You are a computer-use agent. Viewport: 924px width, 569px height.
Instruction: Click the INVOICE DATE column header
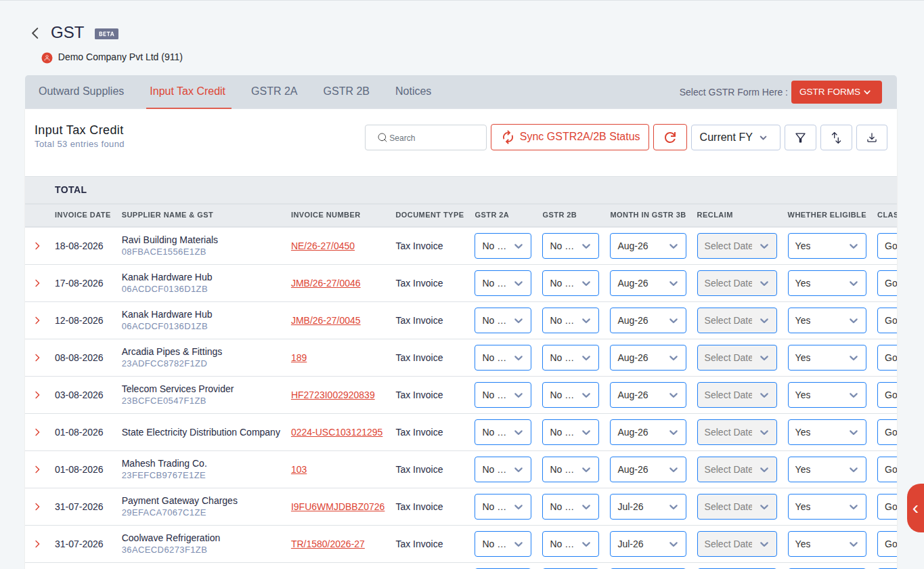click(83, 215)
